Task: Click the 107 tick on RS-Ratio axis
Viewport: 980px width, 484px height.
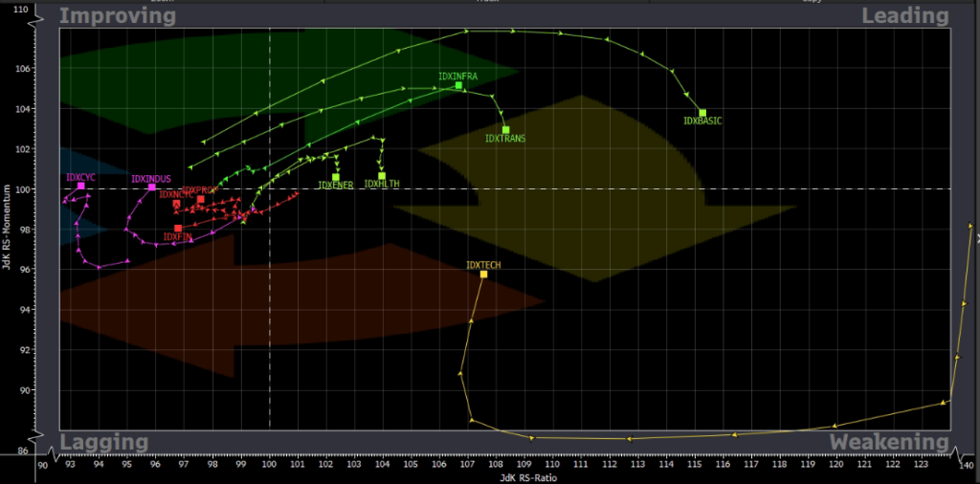Action: pos(467,465)
